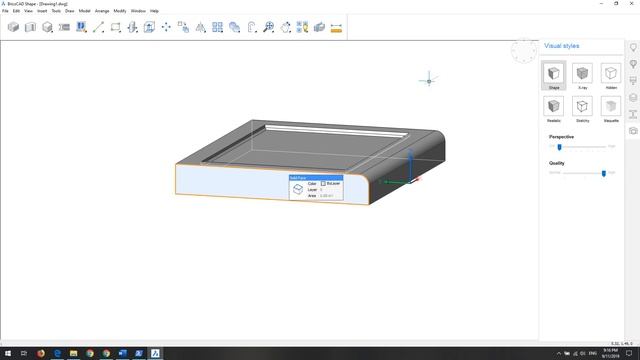Select the Line drawing tool
The height and width of the screenshot is (360, 640).
[98, 27]
